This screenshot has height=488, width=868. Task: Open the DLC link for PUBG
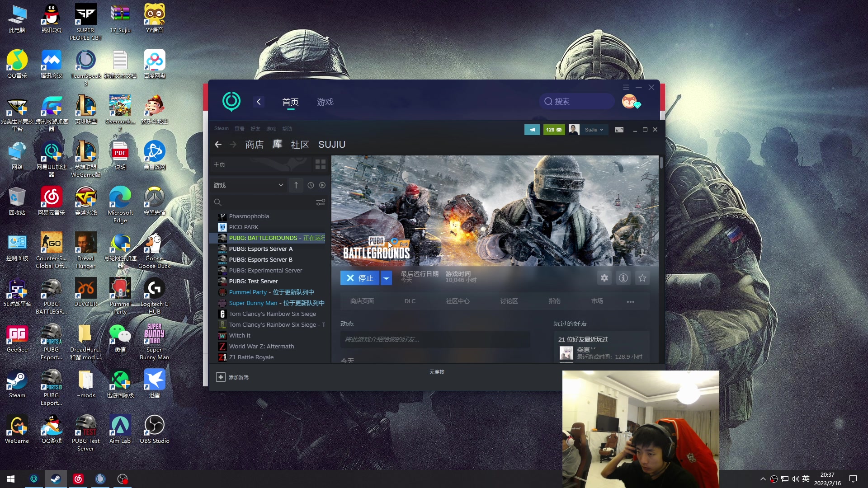pos(410,301)
